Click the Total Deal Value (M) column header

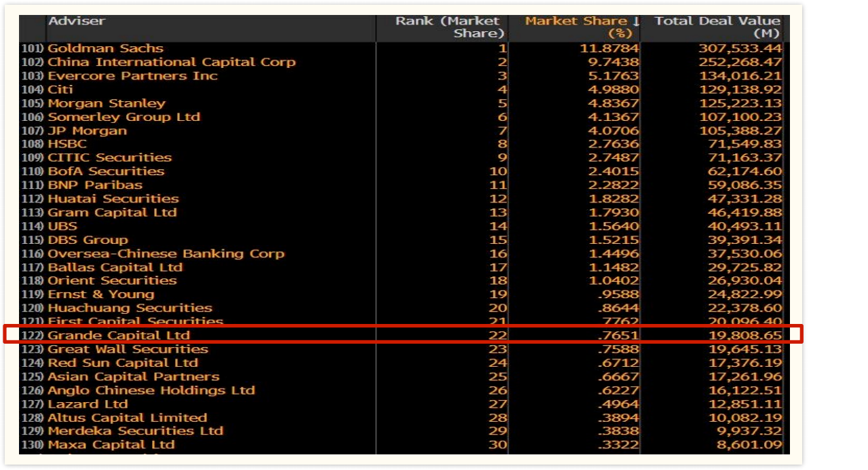pyautogui.click(x=717, y=27)
